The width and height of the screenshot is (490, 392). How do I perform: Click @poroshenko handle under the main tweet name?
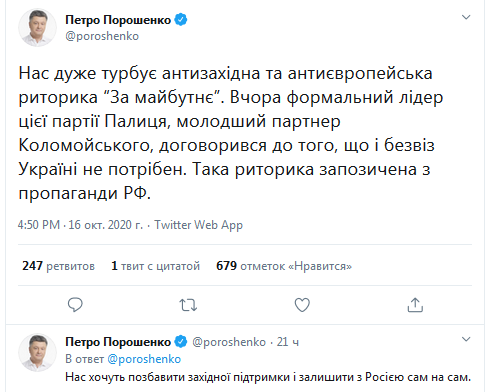(102, 36)
